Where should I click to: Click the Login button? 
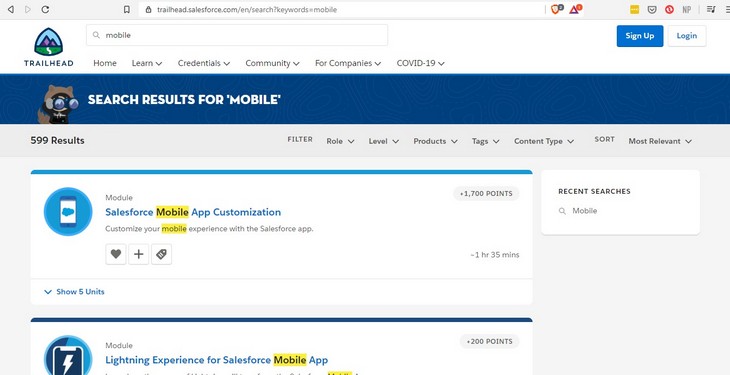click(x=687, y=36)
